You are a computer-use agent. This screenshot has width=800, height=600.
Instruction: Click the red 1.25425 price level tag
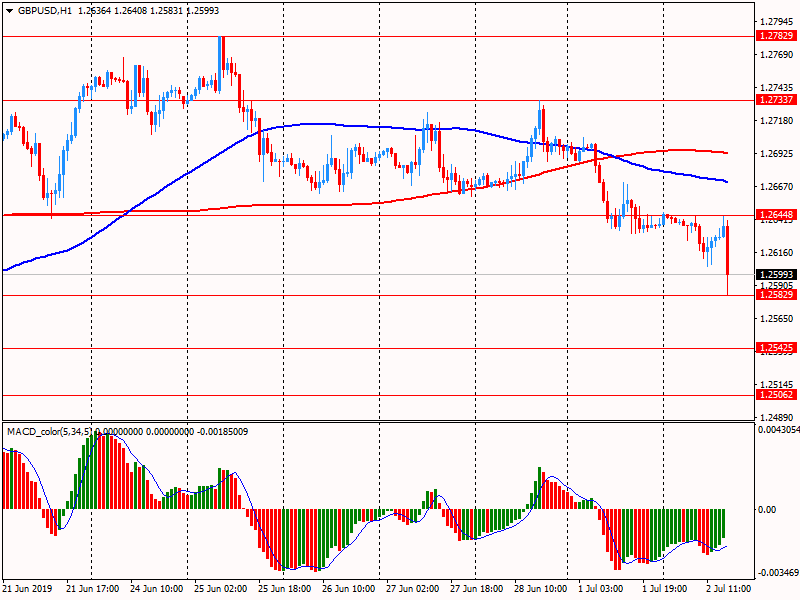point(777,348)
